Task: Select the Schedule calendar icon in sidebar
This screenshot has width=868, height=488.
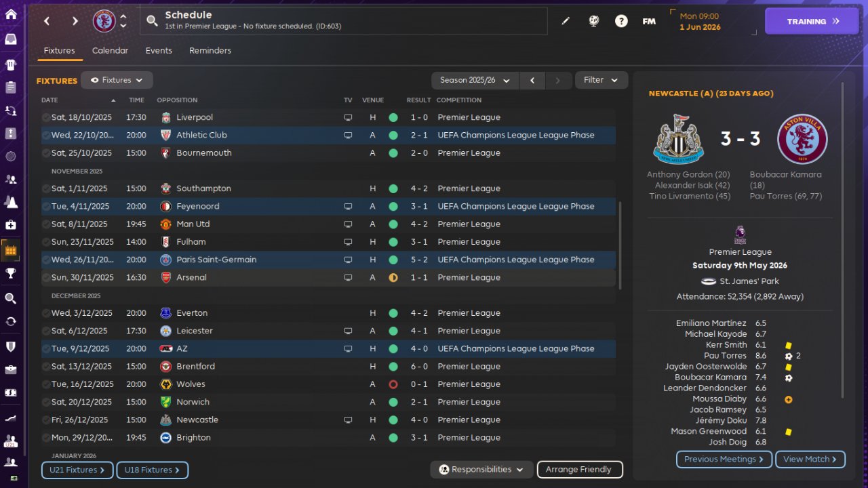Action: pos(11,250)
